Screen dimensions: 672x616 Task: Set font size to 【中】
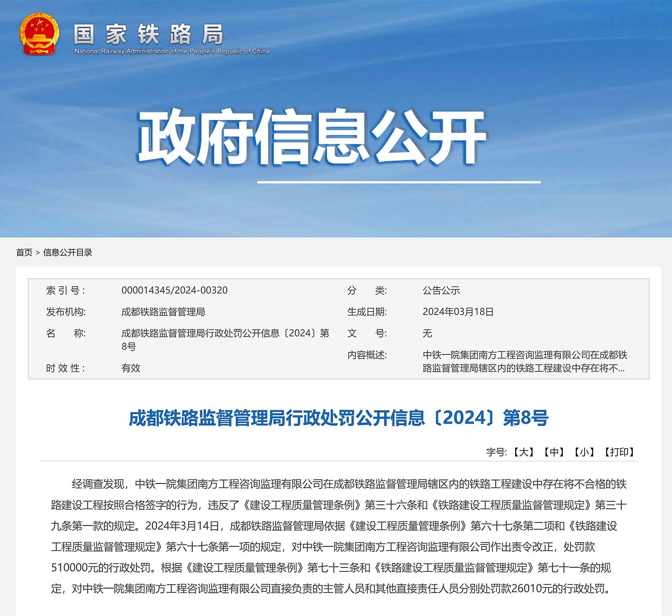tap(554, 452)
